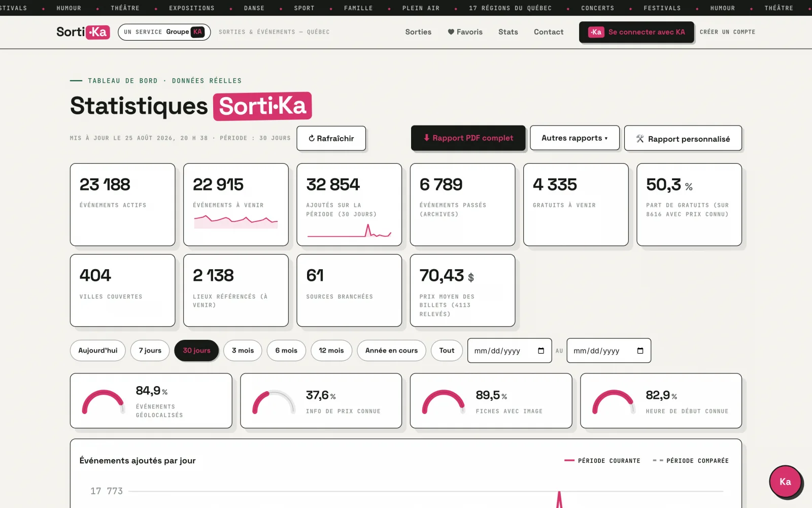
Task: Select the Année en cours filter
Action: tap(391, 351)
